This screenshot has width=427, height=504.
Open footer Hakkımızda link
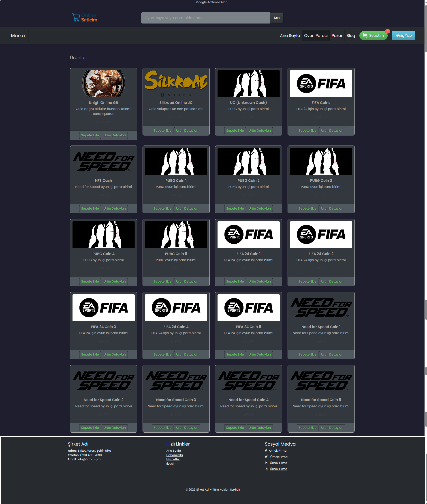[x=175, y=455]
